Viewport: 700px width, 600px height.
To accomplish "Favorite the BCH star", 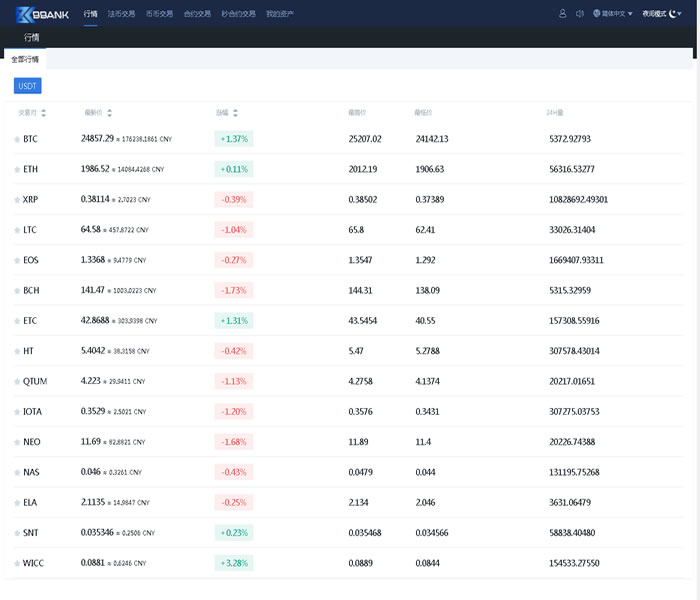I will pos(17,291).
